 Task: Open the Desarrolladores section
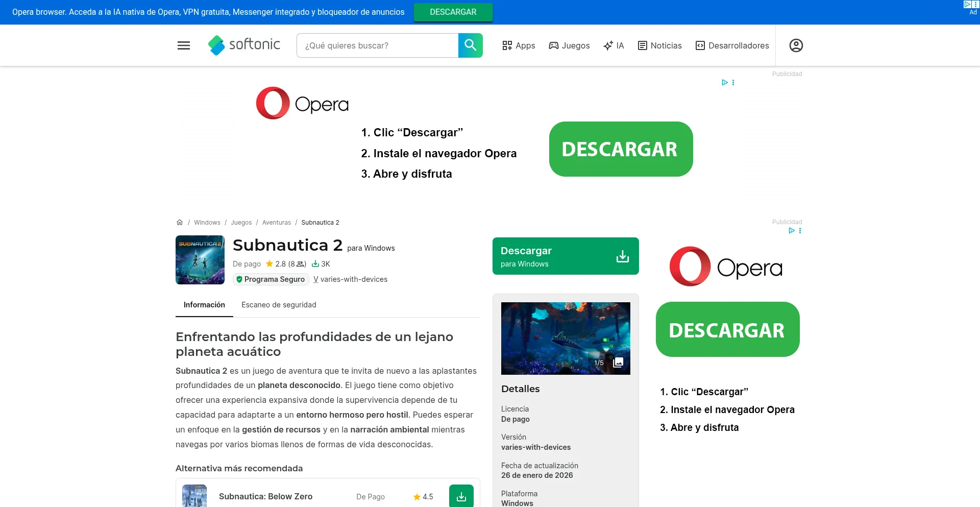coord(732,45)
